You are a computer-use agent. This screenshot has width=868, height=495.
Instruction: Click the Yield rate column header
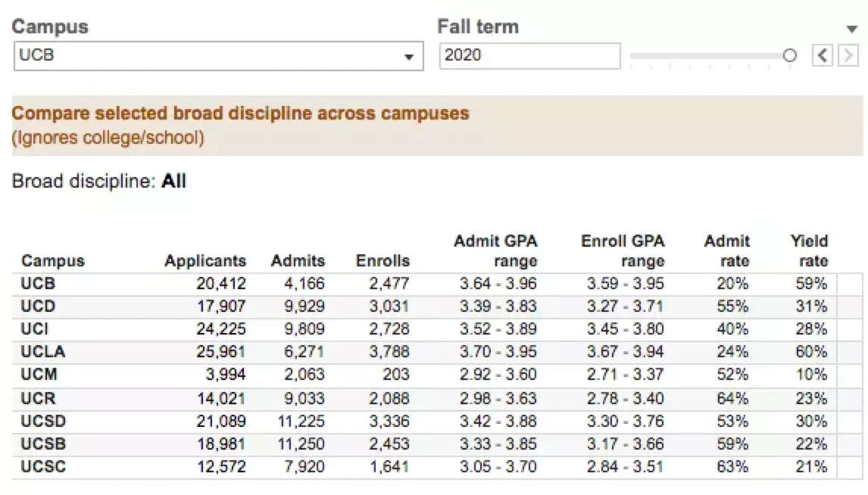(x=809, y=251)
